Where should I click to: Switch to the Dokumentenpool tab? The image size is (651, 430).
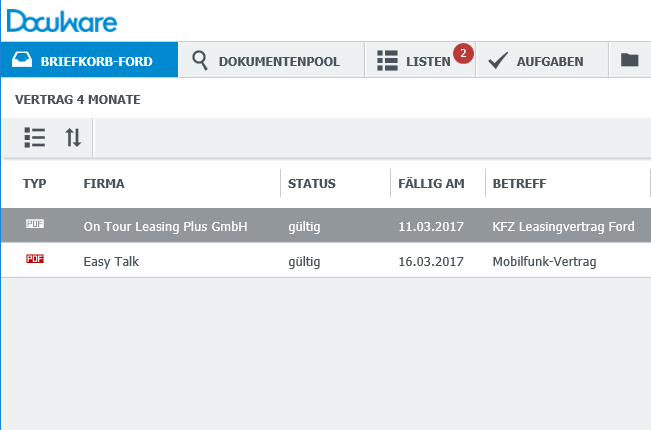tap(271, 60)
